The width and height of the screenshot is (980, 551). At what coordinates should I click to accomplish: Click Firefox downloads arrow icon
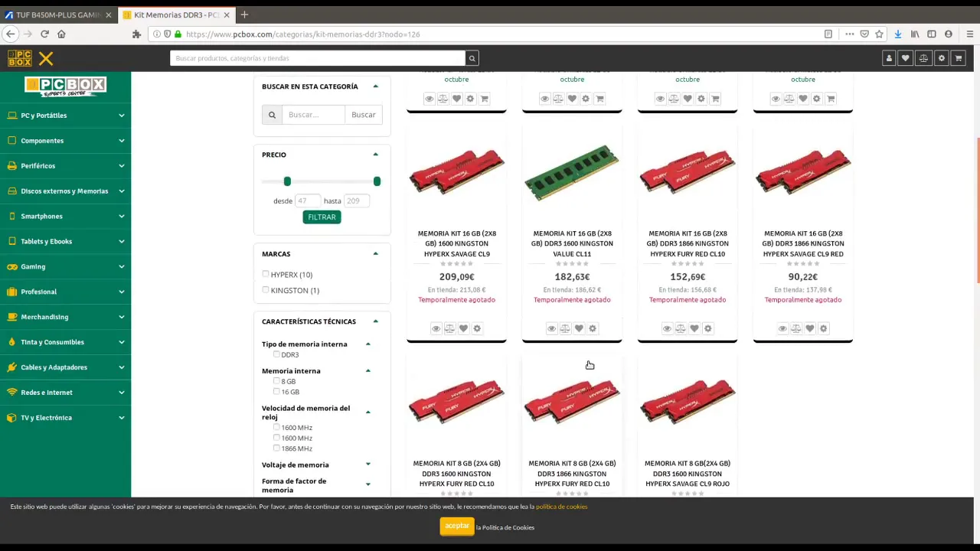click(898, 34)
